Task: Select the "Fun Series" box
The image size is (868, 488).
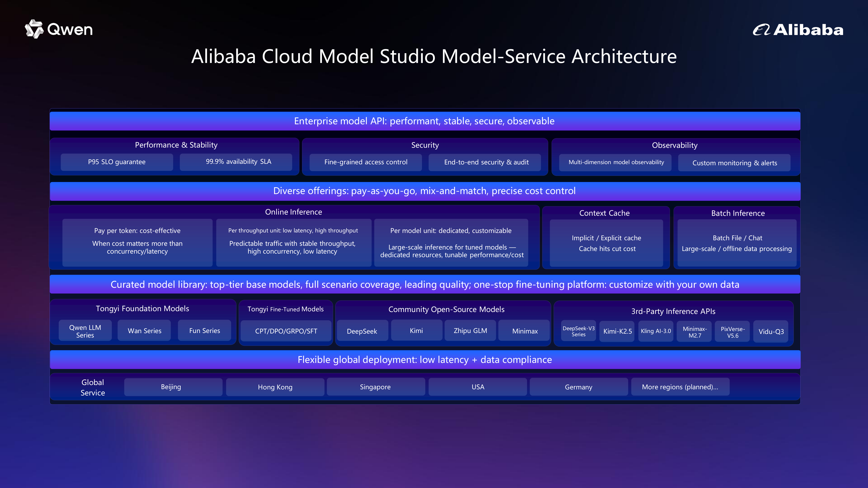Action: (x=205, y=331)
